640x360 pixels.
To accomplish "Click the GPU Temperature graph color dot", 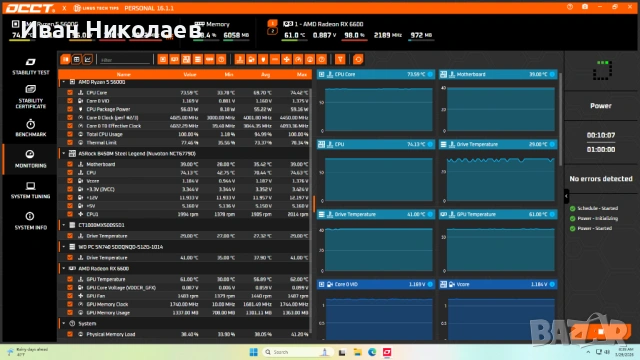I will (x=552, y=214).
